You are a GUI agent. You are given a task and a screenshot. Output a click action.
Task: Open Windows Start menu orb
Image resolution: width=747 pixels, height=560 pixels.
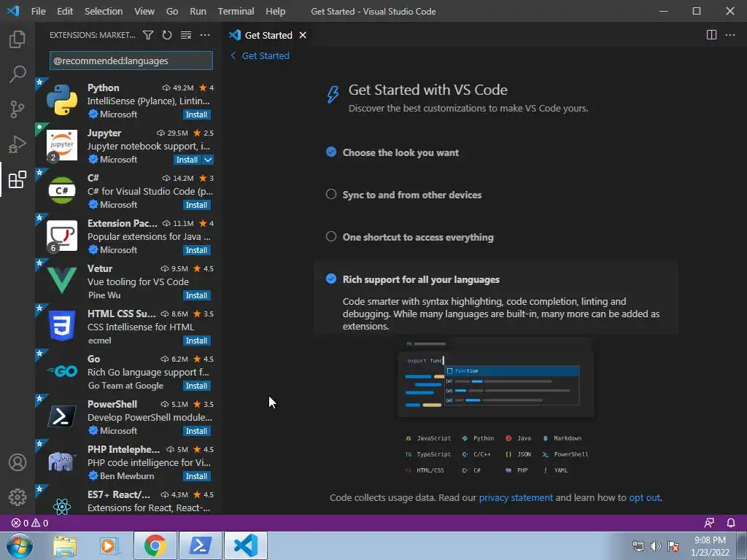click(20, 545)
